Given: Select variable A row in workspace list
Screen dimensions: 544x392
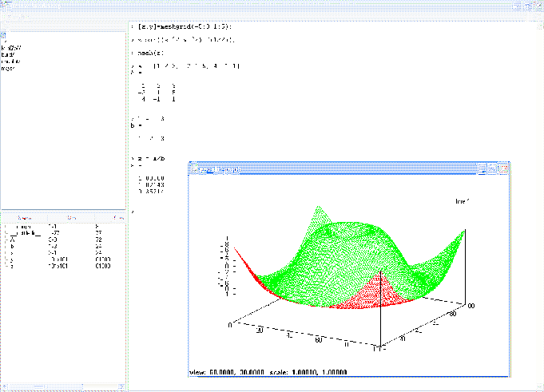Looking at the screenshot, I should click(x=63, y=240).
